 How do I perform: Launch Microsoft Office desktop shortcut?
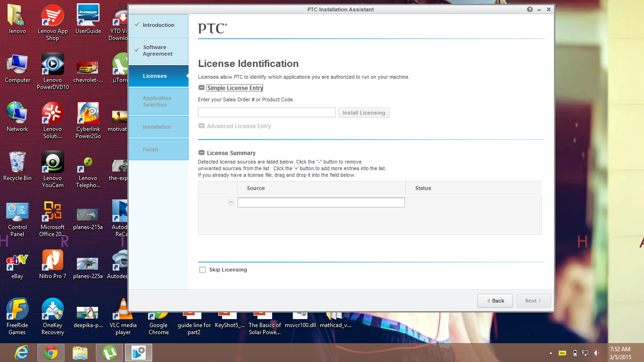tap(53, 218)
